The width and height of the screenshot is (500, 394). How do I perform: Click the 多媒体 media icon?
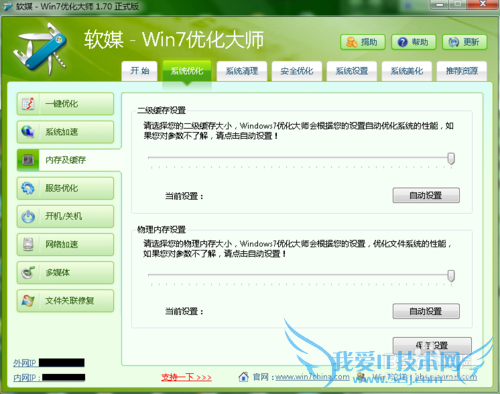[28, 272]
